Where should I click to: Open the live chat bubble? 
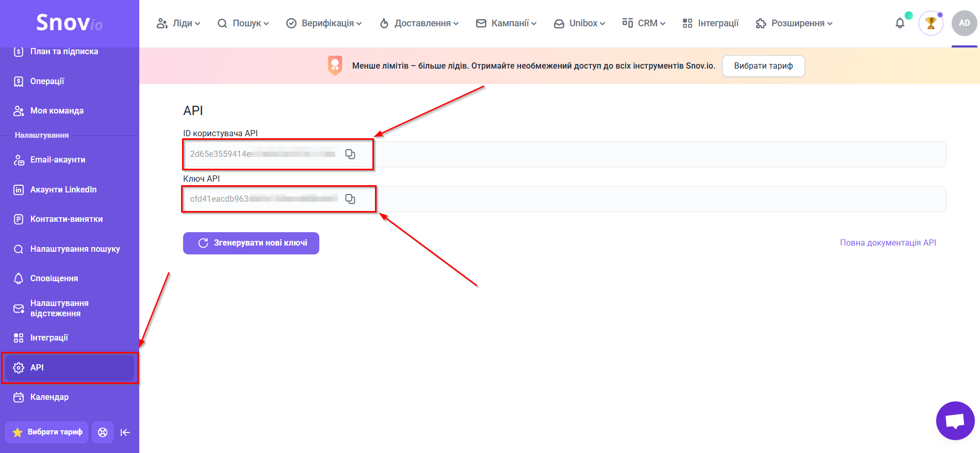click(x=955, y=420)
